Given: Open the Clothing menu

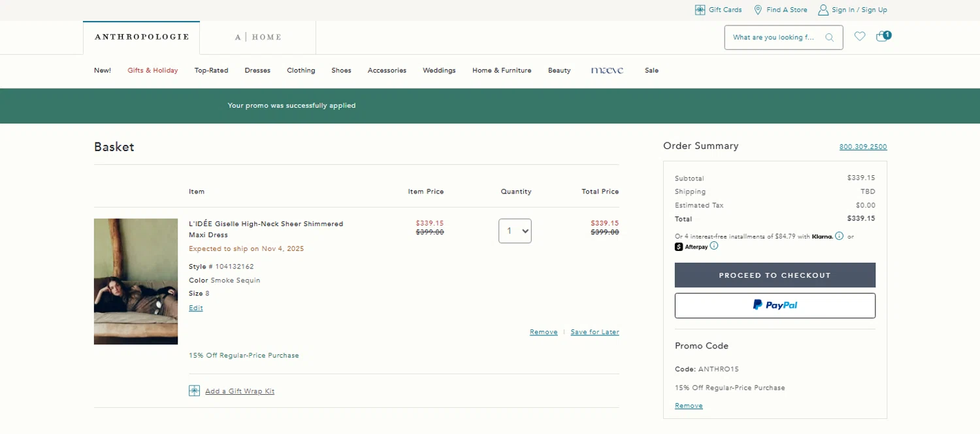Looking at the screenshot, I should pos(301,71).
